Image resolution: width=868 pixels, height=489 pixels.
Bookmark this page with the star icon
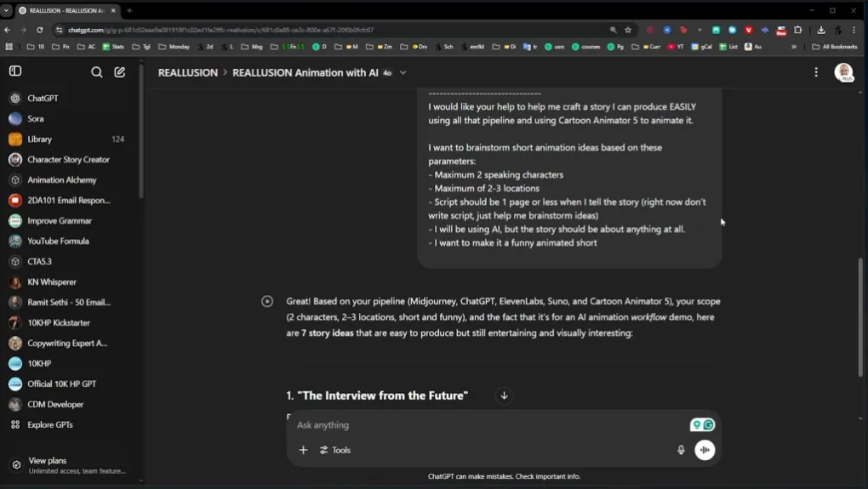click(628, 30)
